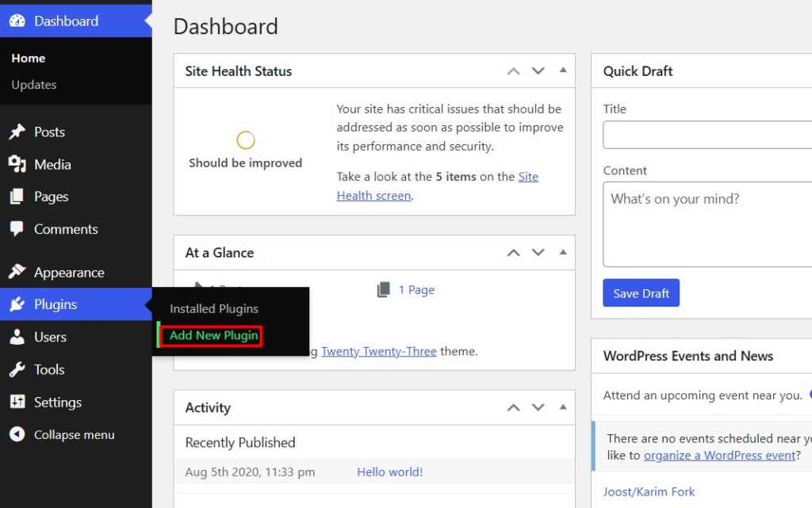Collapse the Activity panel triangle
The image size is (812, 508).
click(563, 407)
